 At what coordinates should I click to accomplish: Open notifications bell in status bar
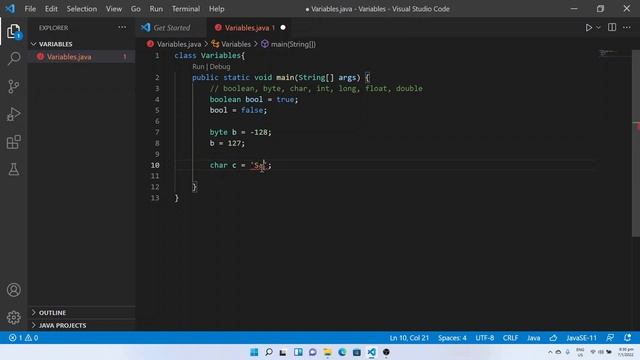(x=627, y=338)
